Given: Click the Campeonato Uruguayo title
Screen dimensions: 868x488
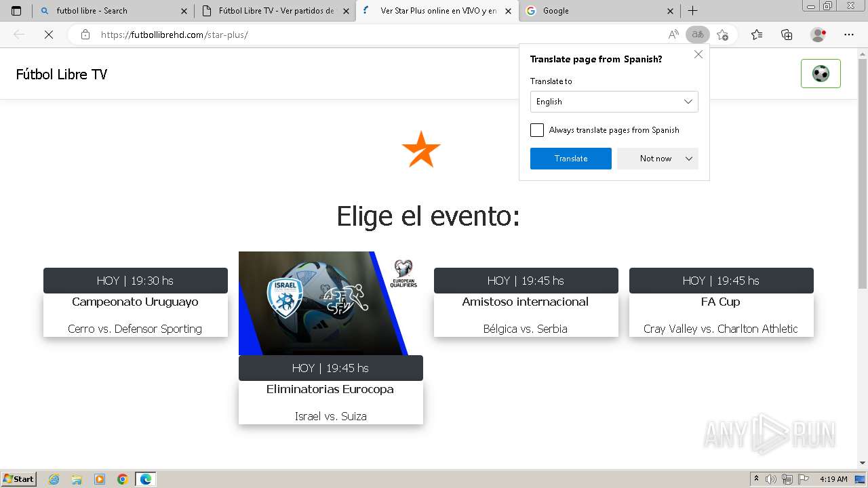Looking at the screenshot, I should point(135,302).
